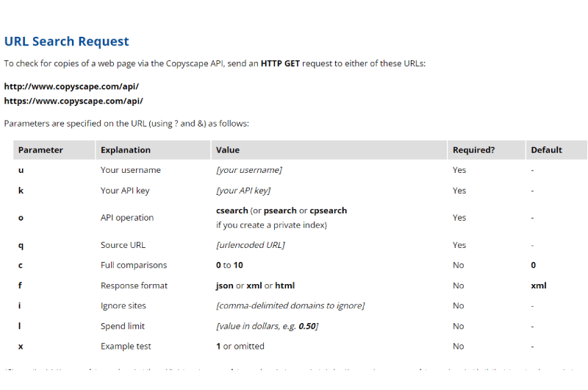Click 'Yes' in the API operation row

[x=459, y=218]
